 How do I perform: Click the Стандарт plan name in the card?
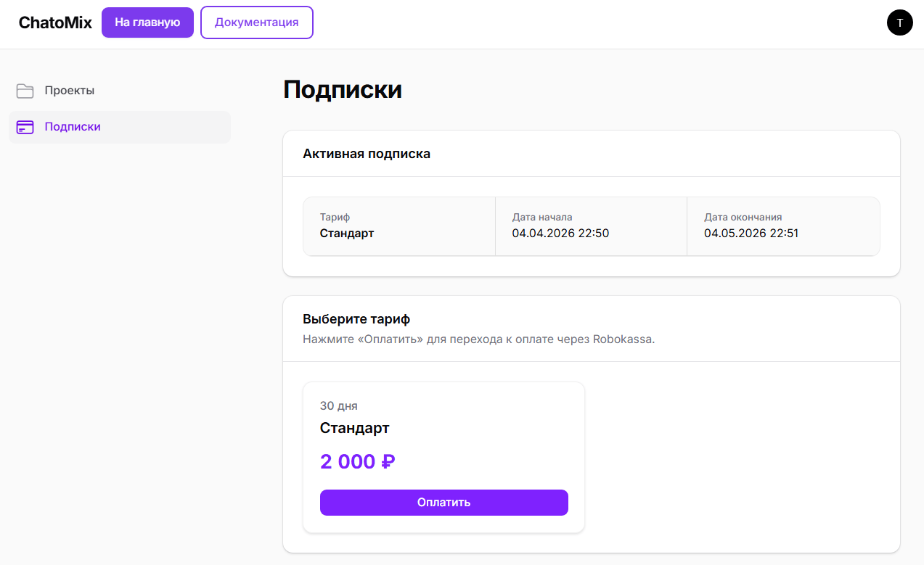[354, 428]
